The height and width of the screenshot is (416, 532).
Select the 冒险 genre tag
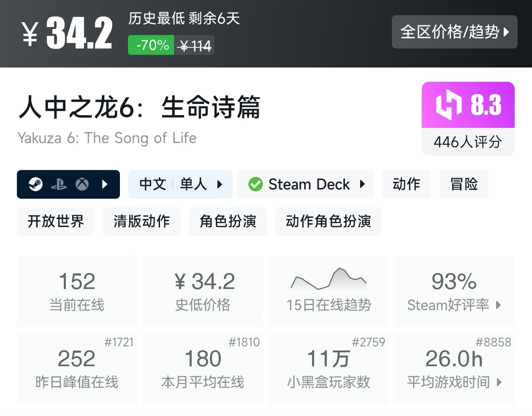tap(464, 184)
